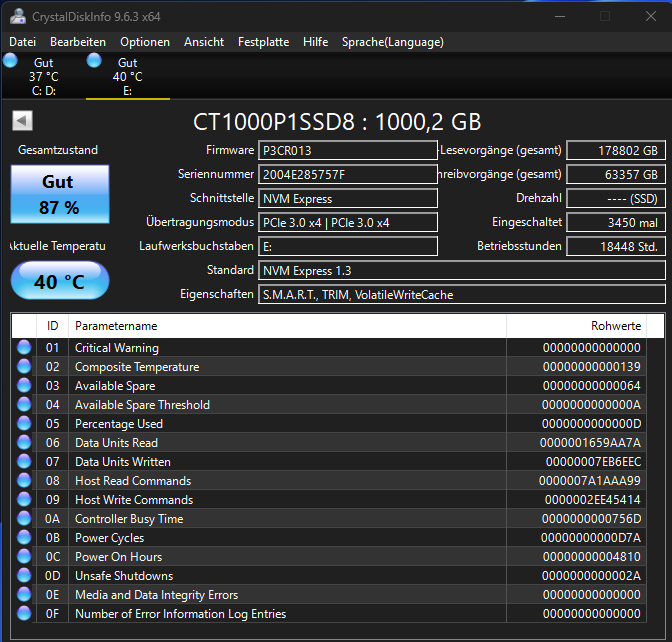Select the C: D: drive status orb
The image size is (672, 642).
(x=10, y=60)
